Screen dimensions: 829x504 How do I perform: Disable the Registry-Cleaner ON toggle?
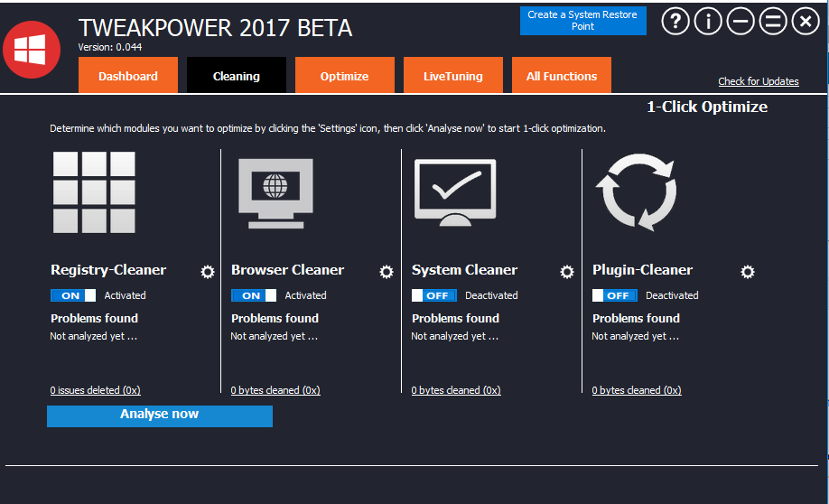click(x=73, y=295)
